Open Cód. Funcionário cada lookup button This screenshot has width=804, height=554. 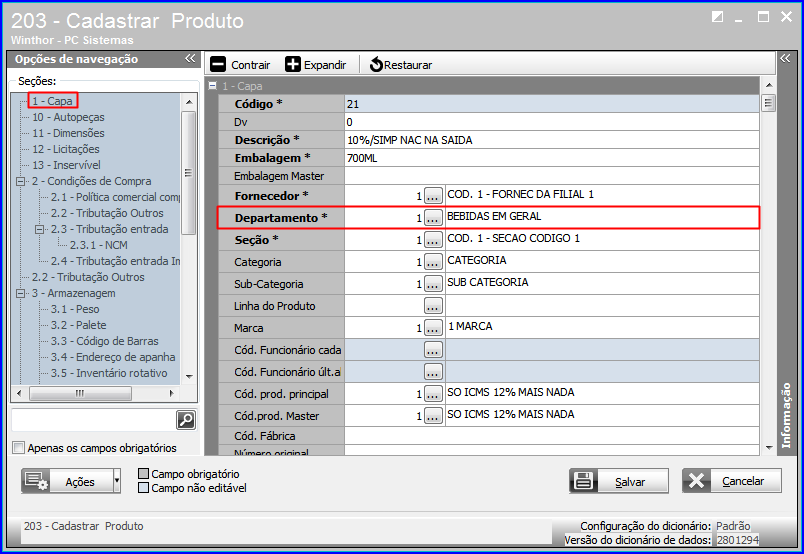coord(433,350)
